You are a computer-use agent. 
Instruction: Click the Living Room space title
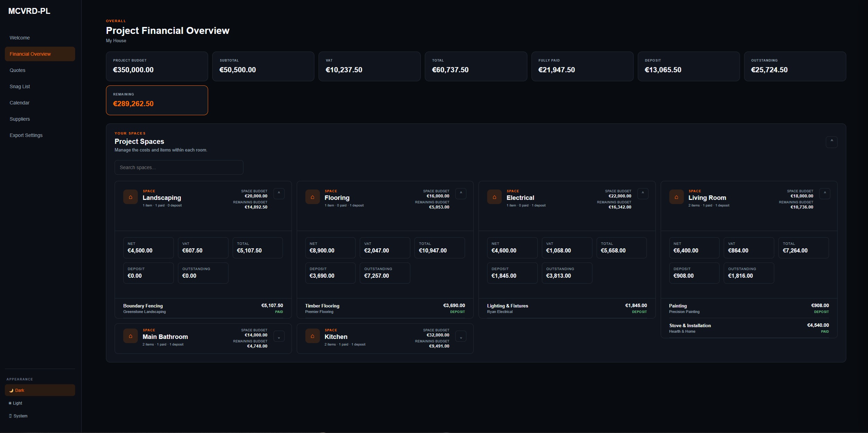click(x=707, y=198)
